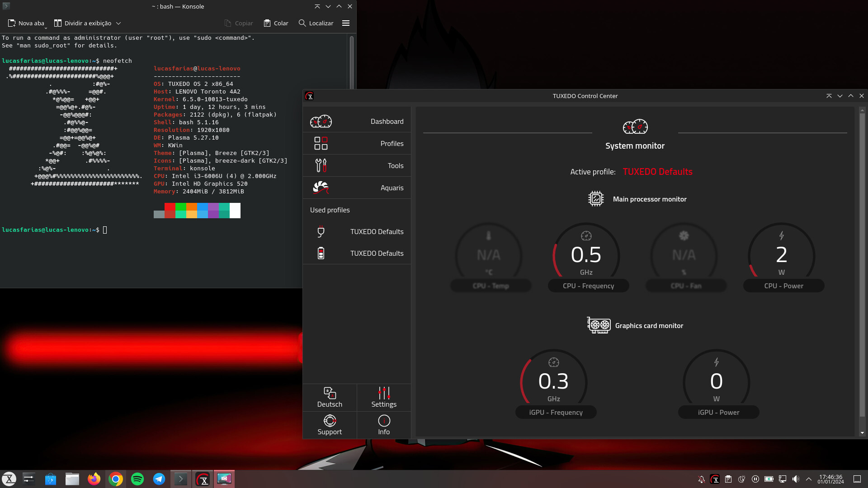Open the Support page

[x=330, y=425]
